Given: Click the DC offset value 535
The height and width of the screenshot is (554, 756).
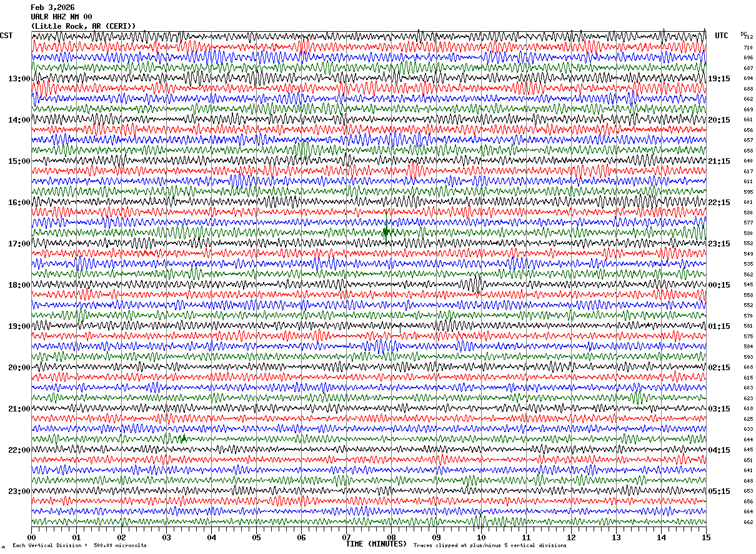Looking at the screenshot, I should [x=749, y=264].
